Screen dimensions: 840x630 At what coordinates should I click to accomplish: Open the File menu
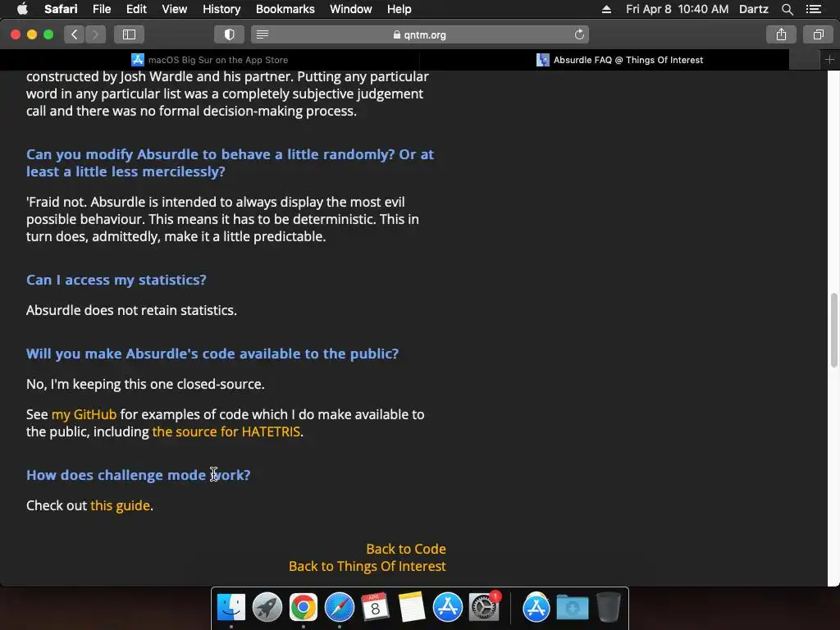click(x=101, y=9)
